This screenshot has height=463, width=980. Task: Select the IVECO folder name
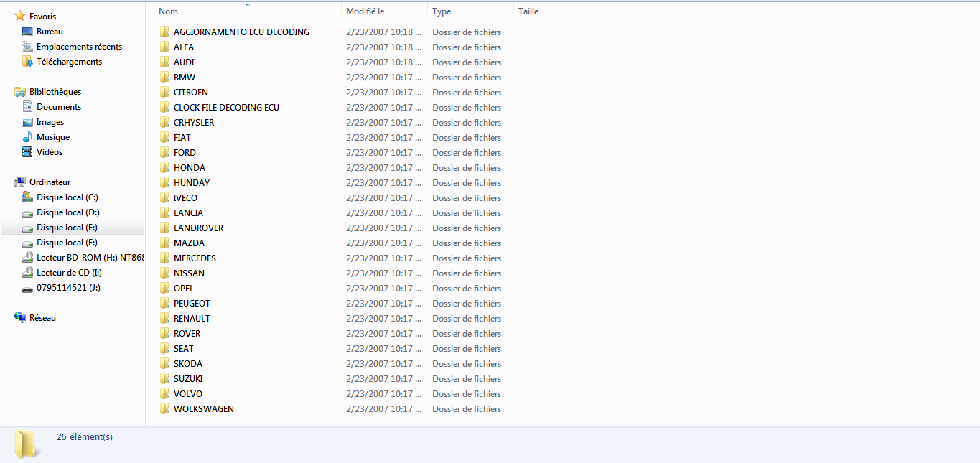pos(185,197)
